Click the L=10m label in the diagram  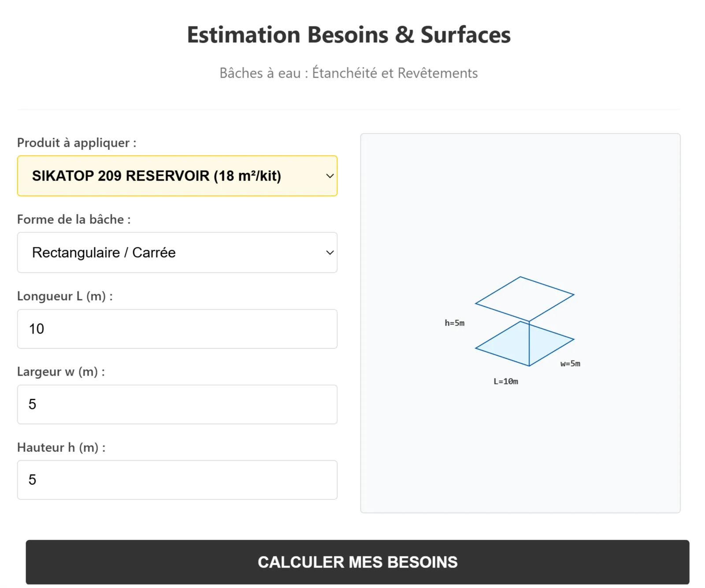coord(506,381)
